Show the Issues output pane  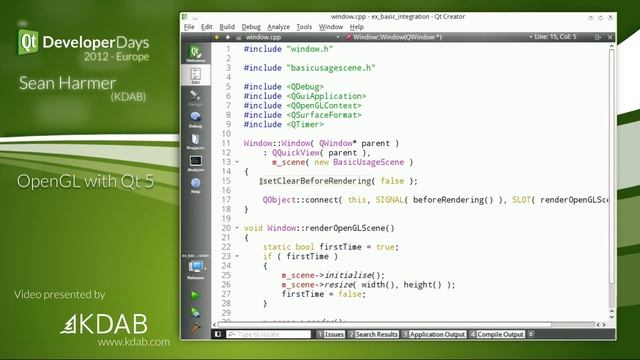pos(331,334)
